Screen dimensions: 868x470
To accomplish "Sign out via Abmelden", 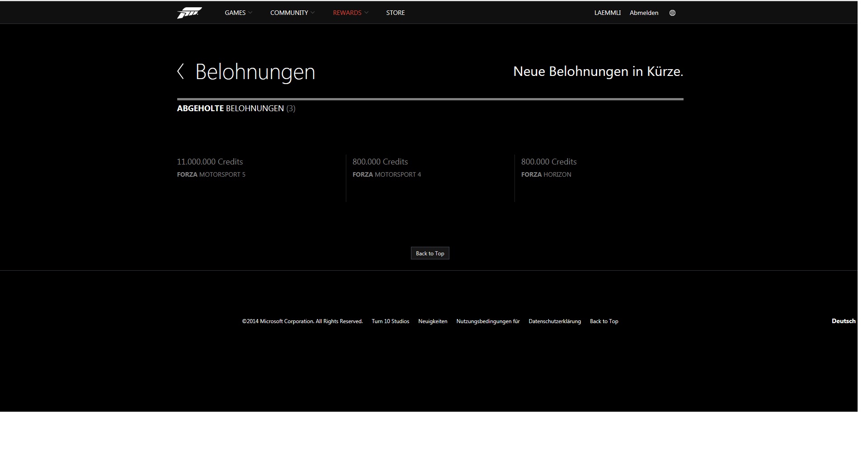I will pos(644,13).
